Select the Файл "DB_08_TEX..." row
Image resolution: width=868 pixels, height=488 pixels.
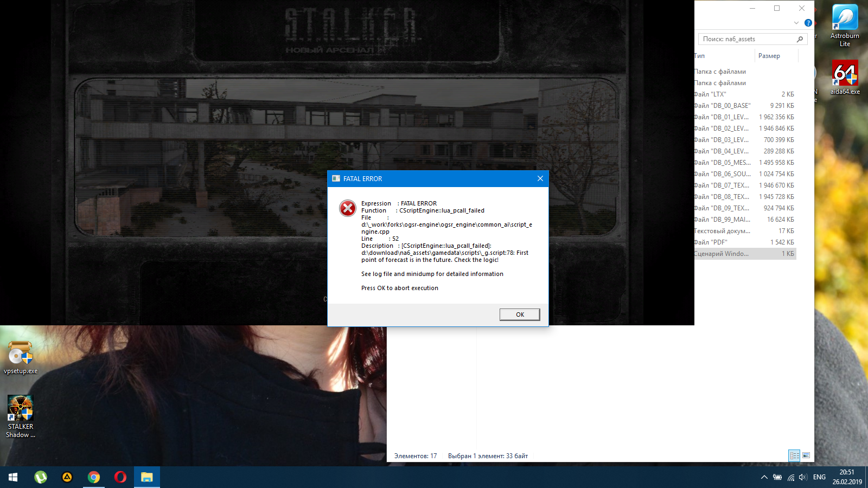745,197
